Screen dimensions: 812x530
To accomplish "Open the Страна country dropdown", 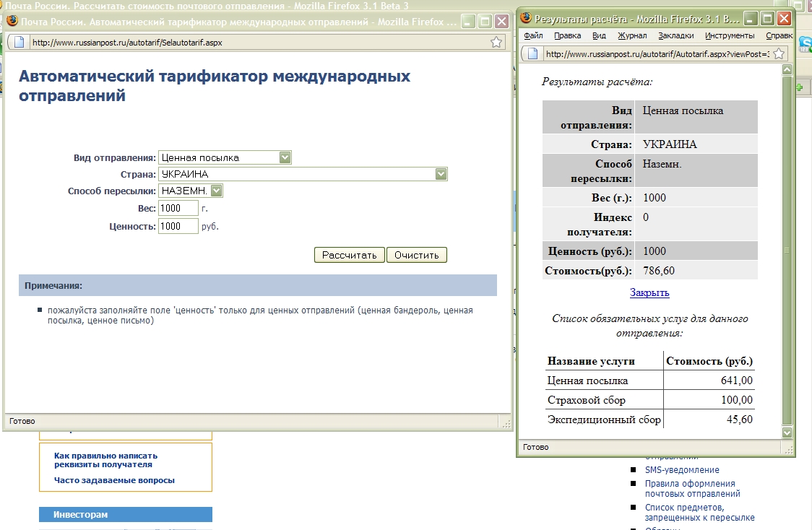I will pyautogui.click(x=441, y=174).
